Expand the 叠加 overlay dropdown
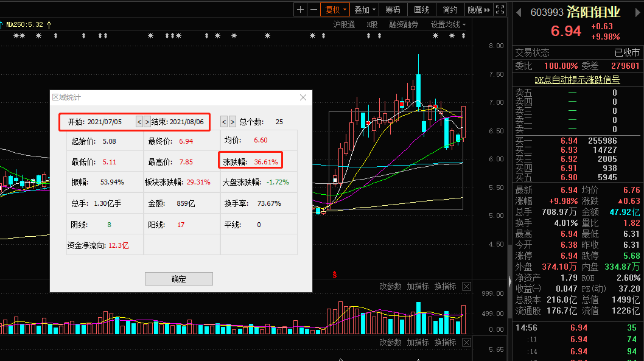This screenshot has width=644, height=361. click(x=365, y=9)
